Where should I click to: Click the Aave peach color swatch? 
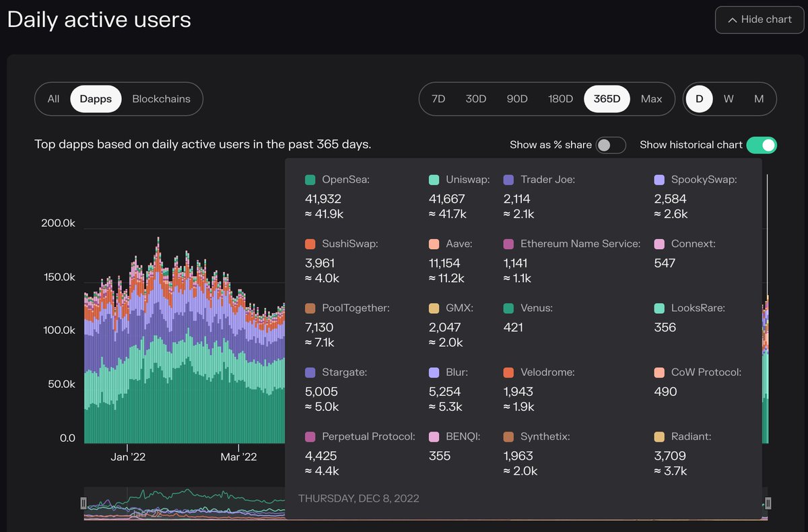tap(434, 244)
